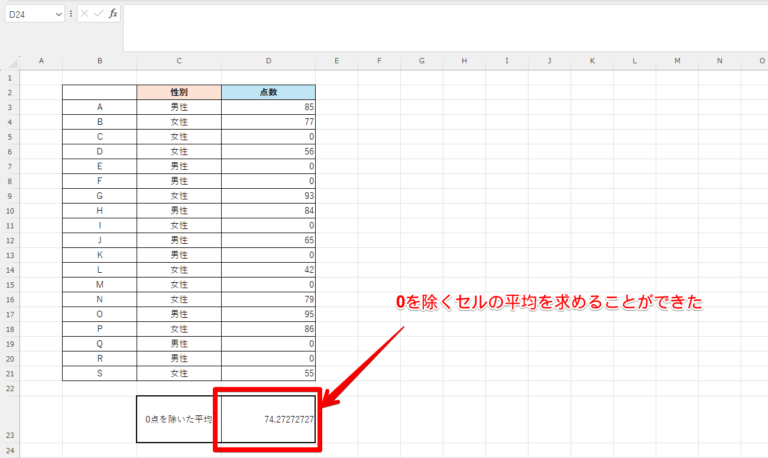
Task: Click the three-dot name box resize handle
Action: click(71, 14)
